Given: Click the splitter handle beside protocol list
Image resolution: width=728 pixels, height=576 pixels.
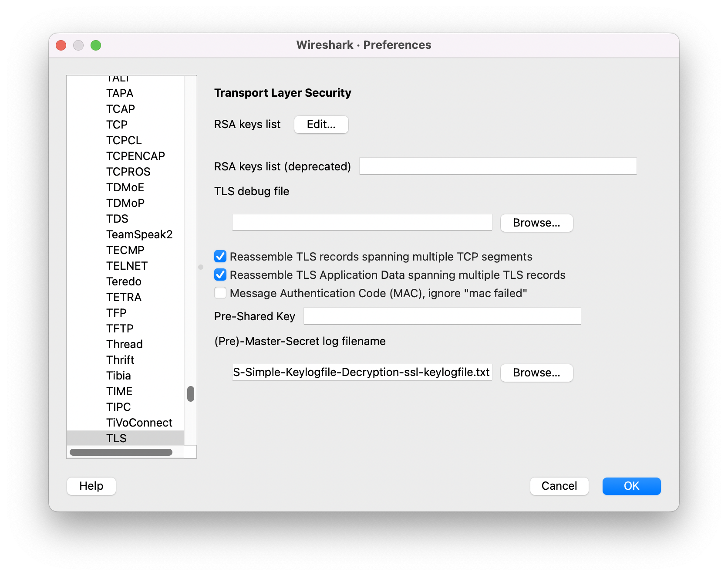Looking at the screenshot, I should coord(201,267).
